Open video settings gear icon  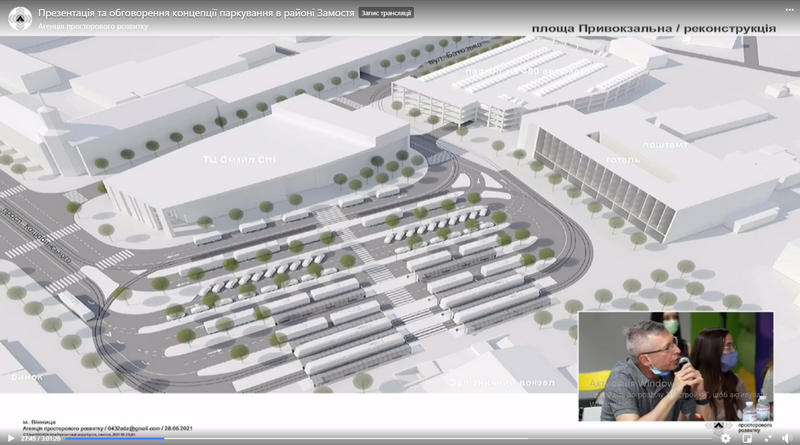[727, 438]
